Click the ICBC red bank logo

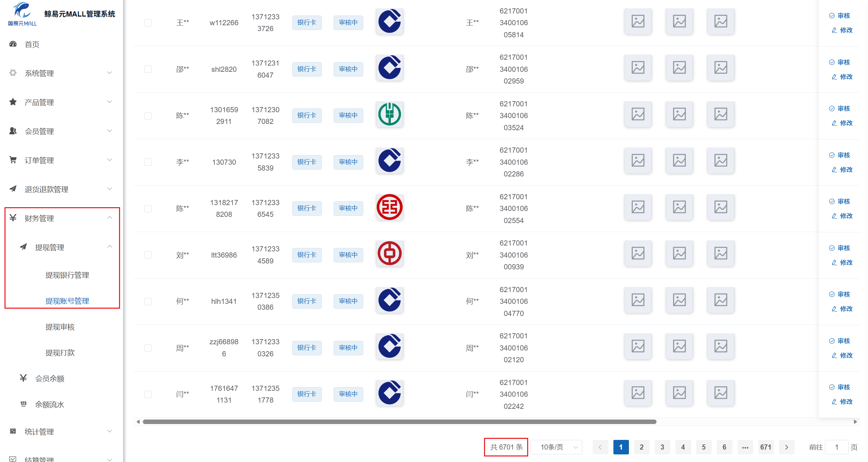tap(389, 207)
